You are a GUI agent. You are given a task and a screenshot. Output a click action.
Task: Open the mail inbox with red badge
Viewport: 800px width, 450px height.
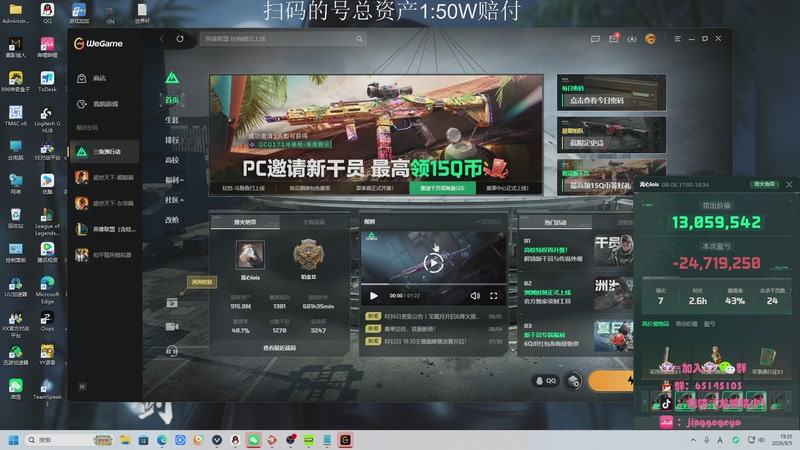614,38
